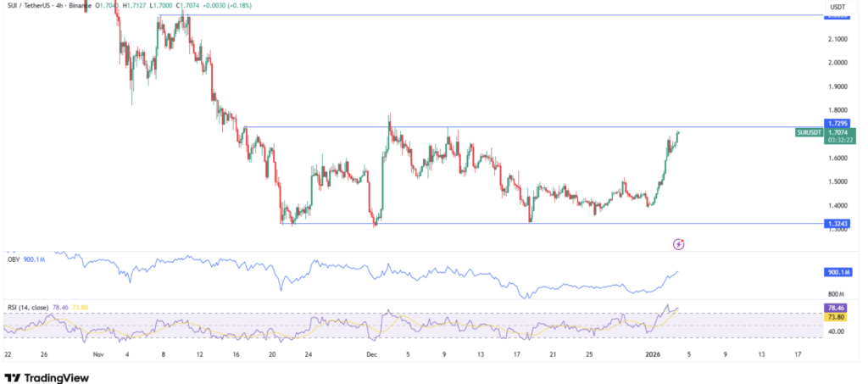
Task: Click the purple lightning event icon
Action: [678, 244]
